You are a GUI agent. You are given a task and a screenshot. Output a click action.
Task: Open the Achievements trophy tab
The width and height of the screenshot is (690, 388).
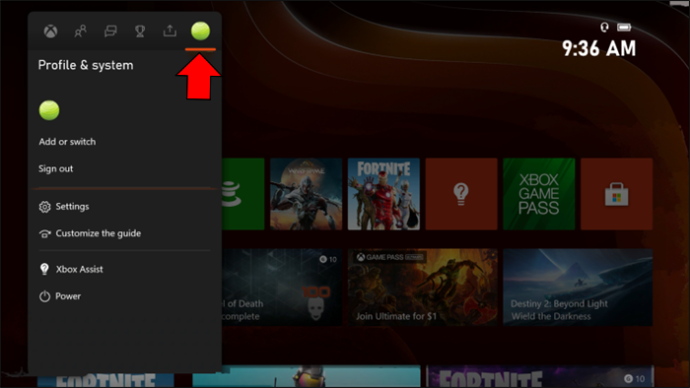click(x=140, y=31)
